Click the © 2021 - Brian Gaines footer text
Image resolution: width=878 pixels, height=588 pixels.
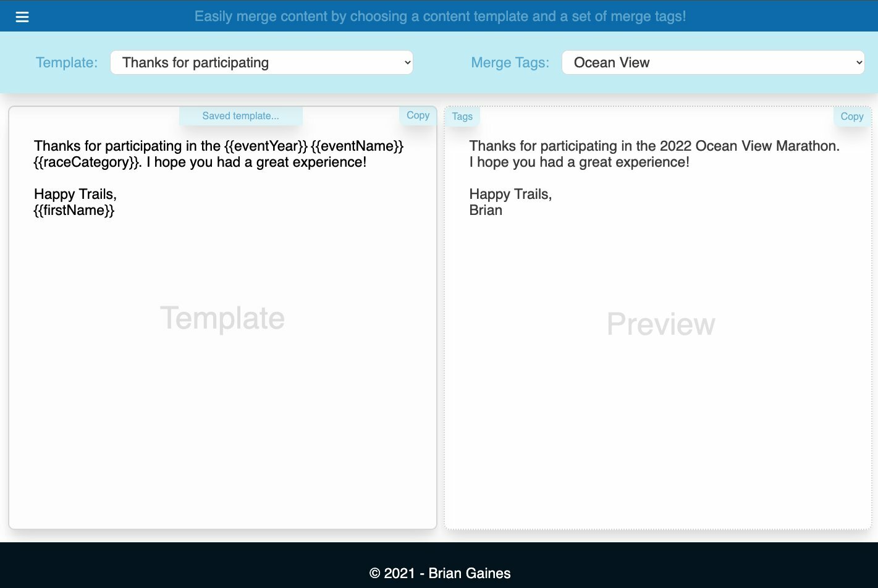click(440, 573)
